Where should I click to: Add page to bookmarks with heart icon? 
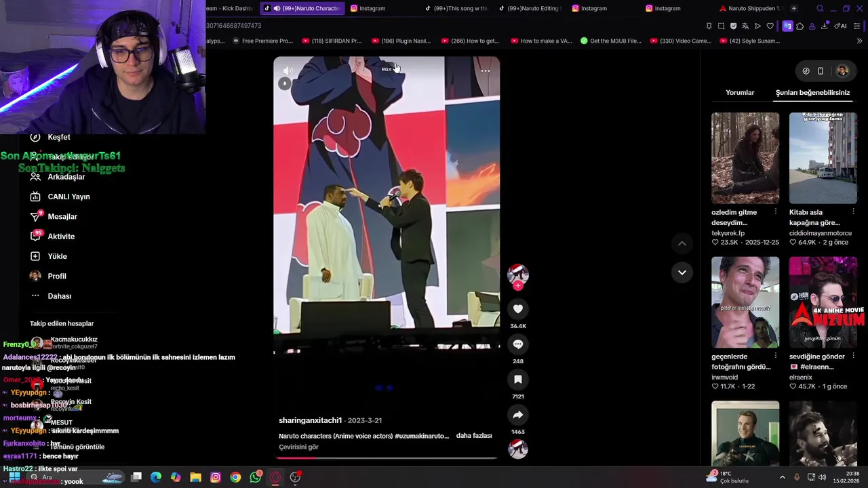(770, 26)
